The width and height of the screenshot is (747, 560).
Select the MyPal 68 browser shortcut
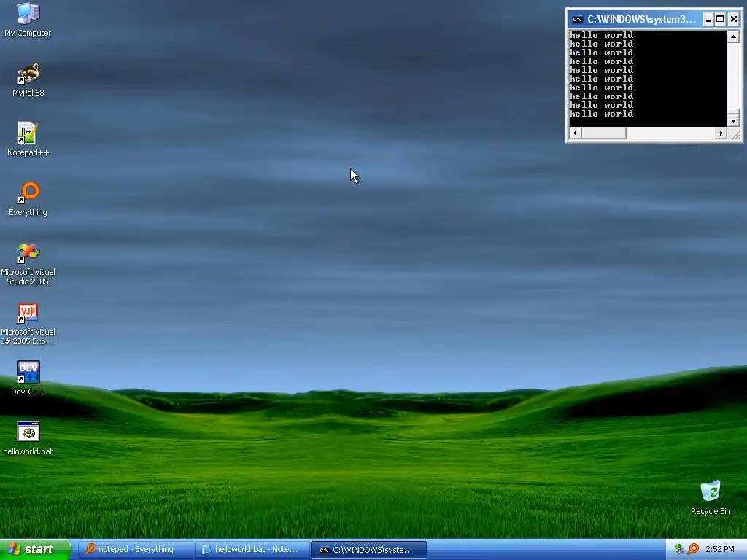pyautogui.click(x=28, y=79)
